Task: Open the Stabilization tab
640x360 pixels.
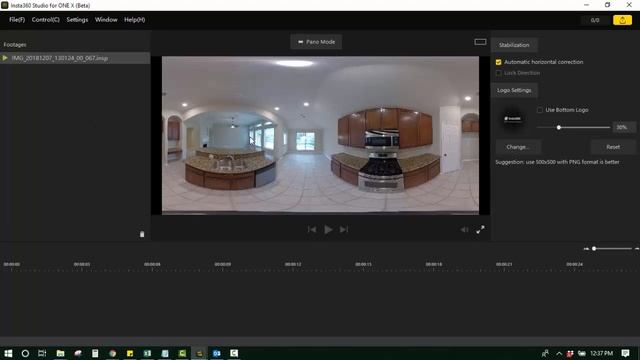Action: (x=514, y=45)
